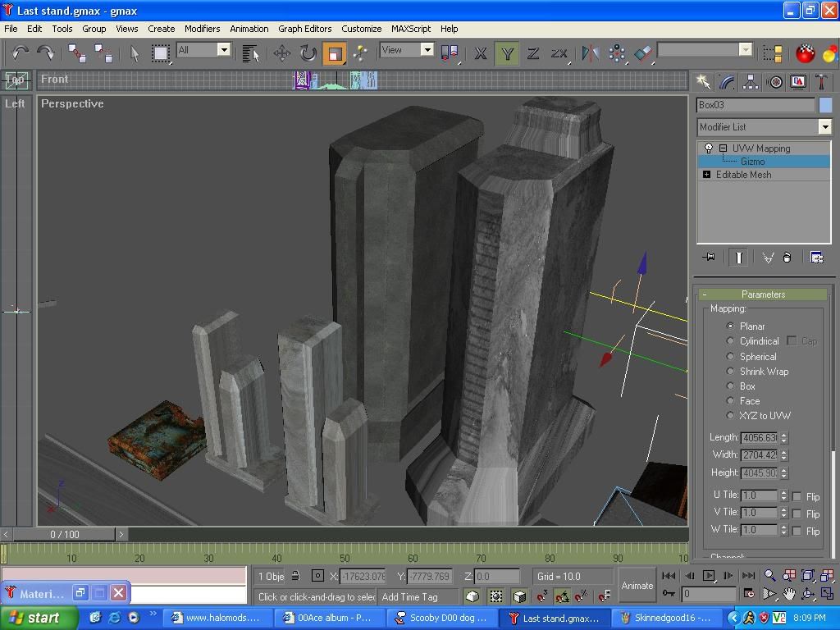Open the named selection sets dropdown
Screen dimensions: 840x630
coord(746,50)
